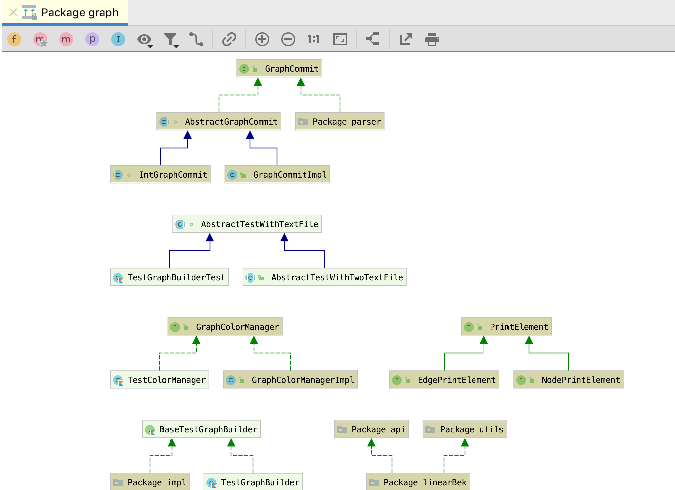
Task: Select the Package parser node
Action: [340, 121]
